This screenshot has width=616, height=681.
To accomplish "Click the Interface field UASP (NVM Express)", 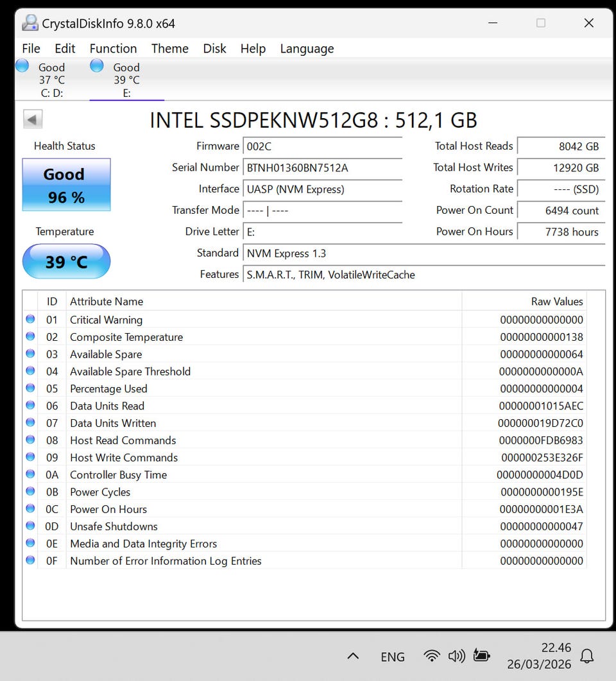I will coord(323,189).
